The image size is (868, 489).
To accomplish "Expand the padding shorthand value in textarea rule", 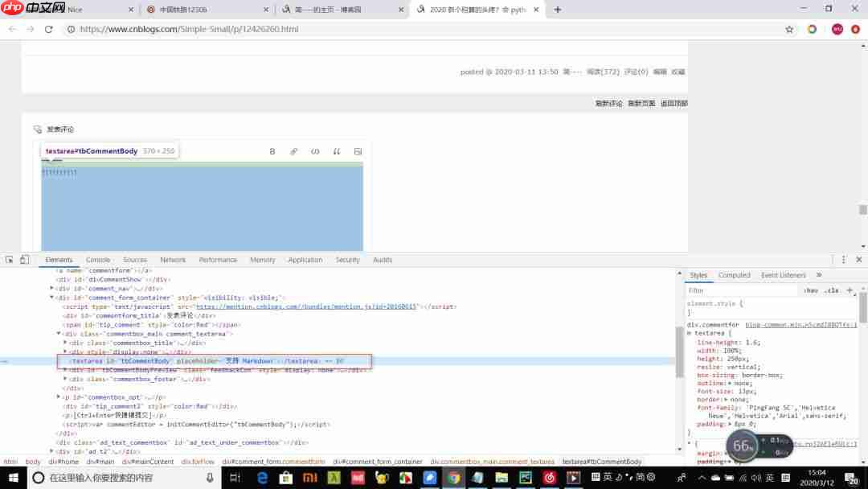I will [x=730, y=424].
